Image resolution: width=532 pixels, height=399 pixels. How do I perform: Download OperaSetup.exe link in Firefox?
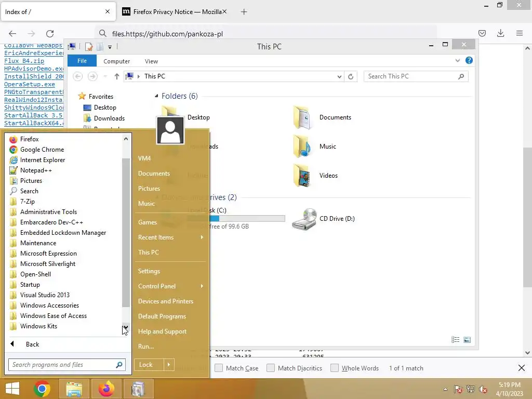pos(30,84)
